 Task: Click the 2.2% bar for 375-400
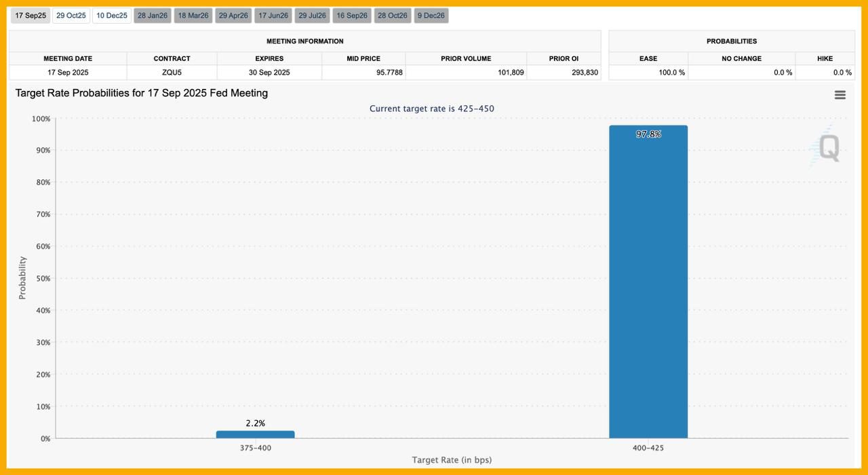click(x=255, y=434)
